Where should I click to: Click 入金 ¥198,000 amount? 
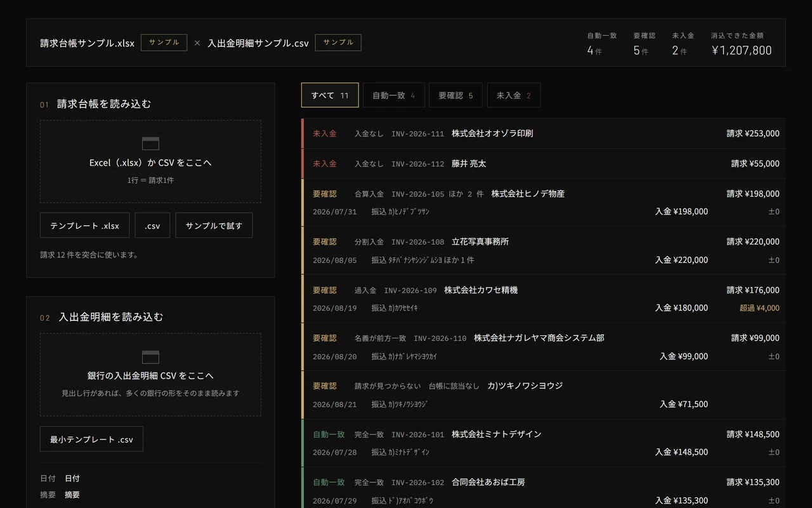pos(681,211)
